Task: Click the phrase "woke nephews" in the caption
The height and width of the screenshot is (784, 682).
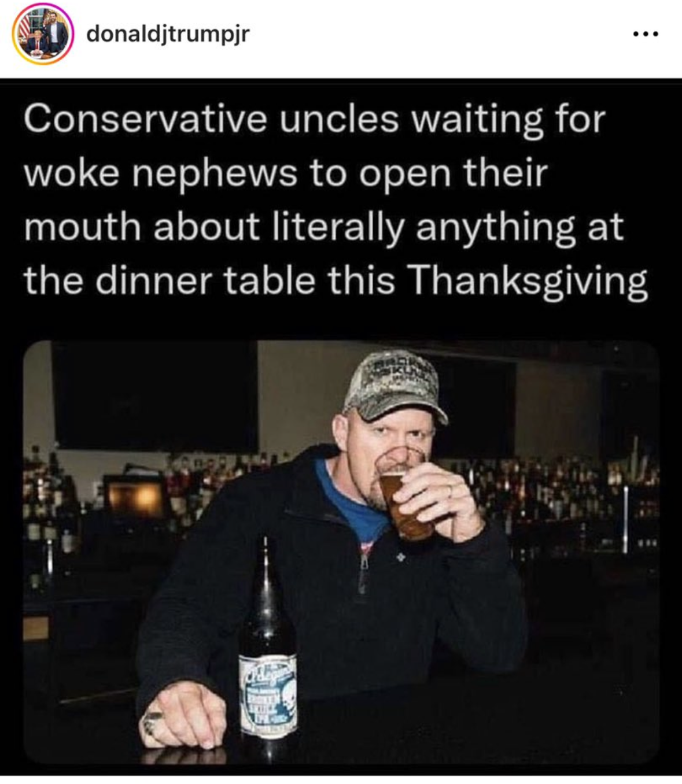Action: click(x=160, y=173)
